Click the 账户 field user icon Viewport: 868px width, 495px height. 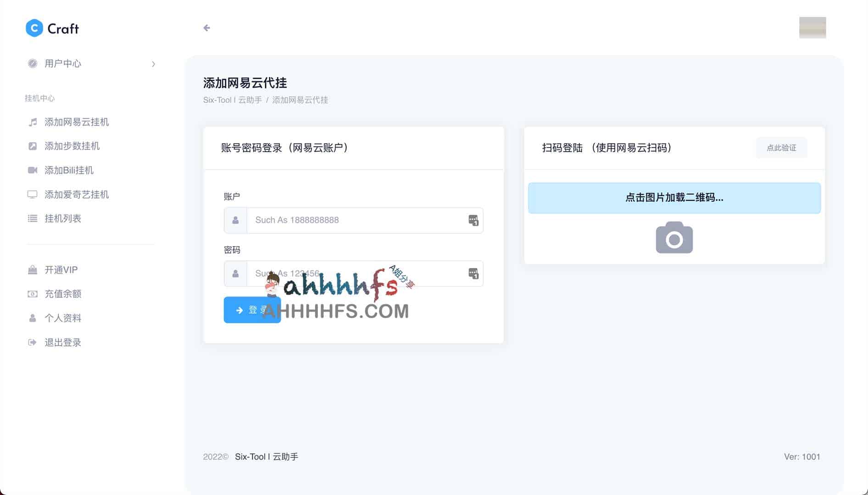pyautogui.click(x=235, y=220)
